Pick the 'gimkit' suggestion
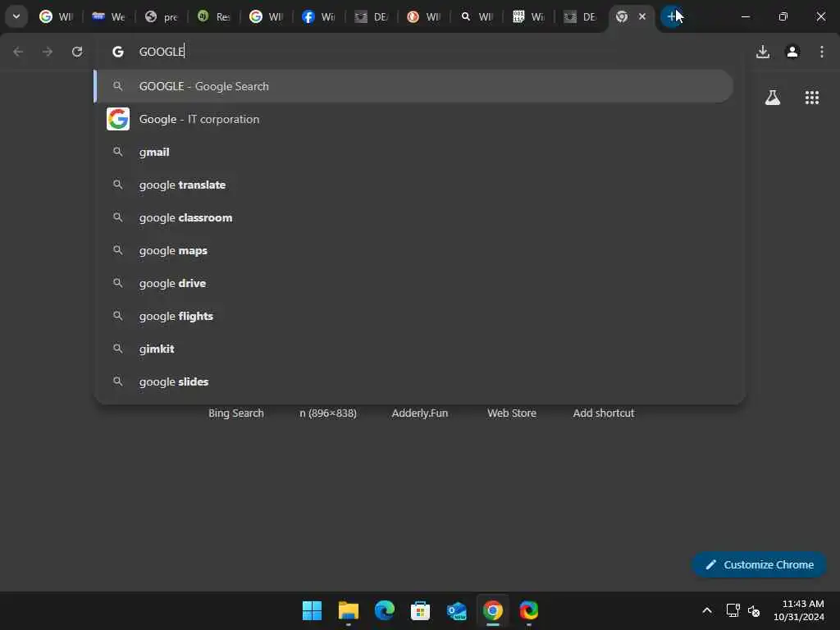Image resolution: width=840 pixels, height=630 pixels. click(413, 349)
